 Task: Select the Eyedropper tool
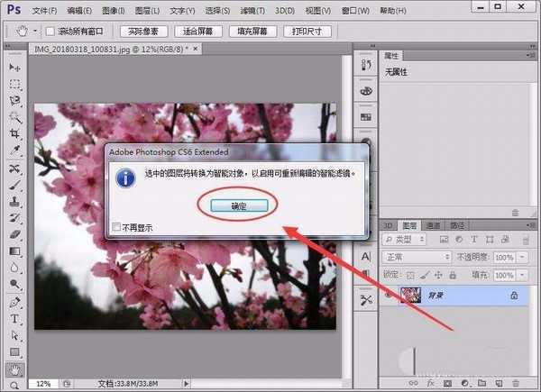pyautogui.click(x=14, y=150)
